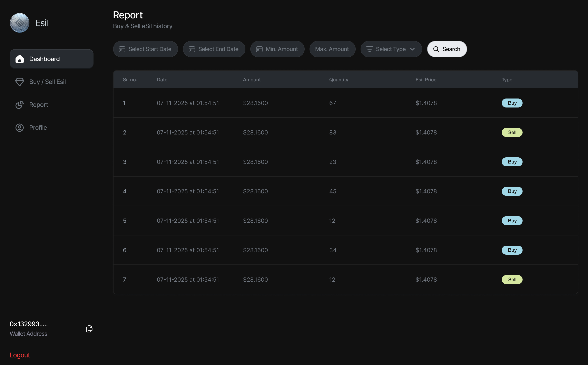This screenshot has width=588, height=365.
Task: Click the diamond Buy / Sell icon
Action: coord(20,82)
